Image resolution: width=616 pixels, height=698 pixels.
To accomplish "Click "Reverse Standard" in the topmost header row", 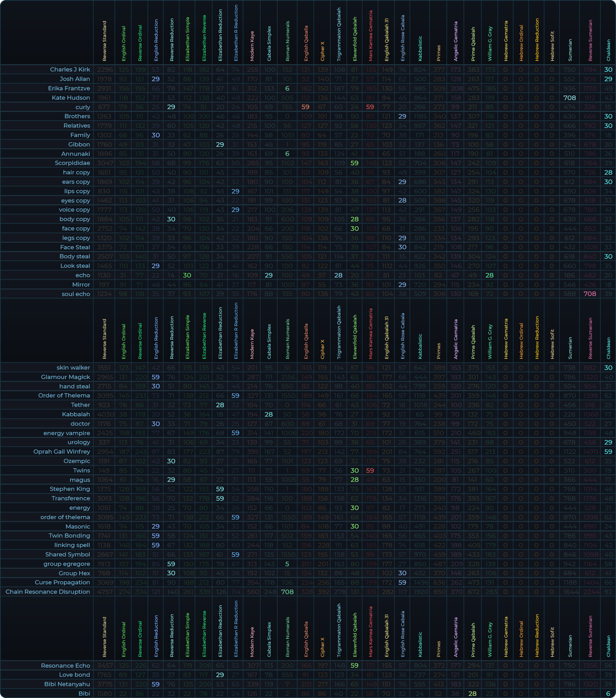I will pyautogui.click(x=104, y=41).
